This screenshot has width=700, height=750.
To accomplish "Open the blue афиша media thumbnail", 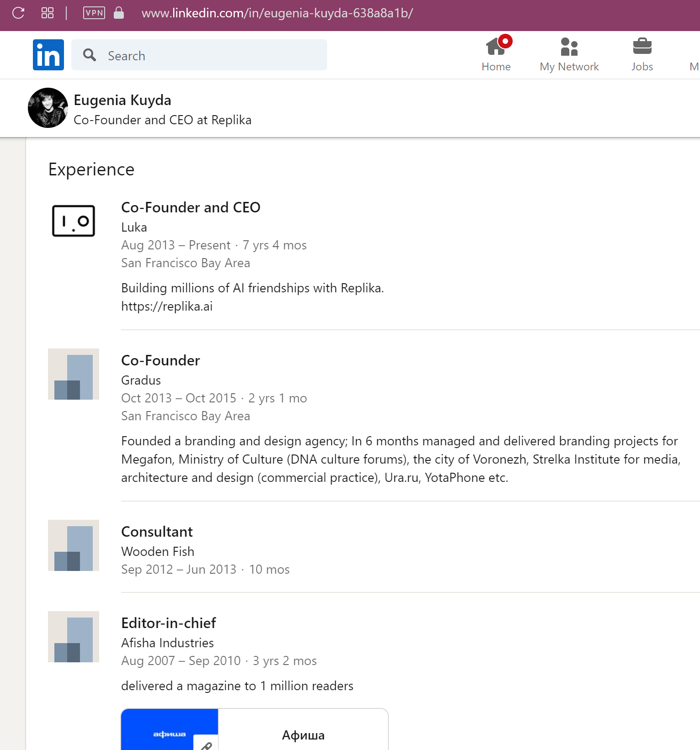I will pyautogui.click(x=170, y=729).
